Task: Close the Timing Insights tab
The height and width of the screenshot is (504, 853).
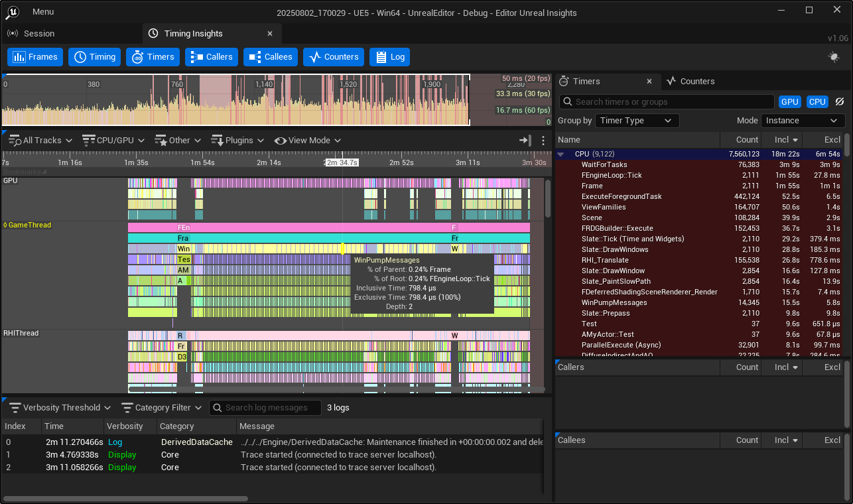Action: [270, 34]
